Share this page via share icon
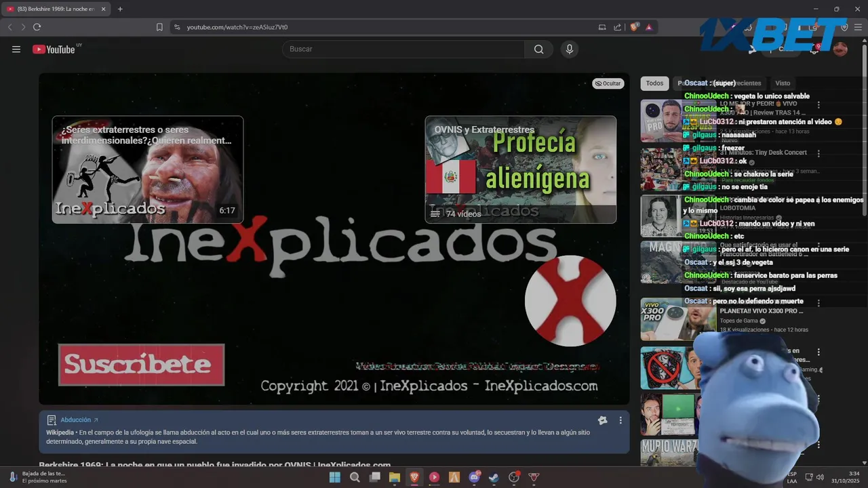The image size is (868, 488). (617, 27)
